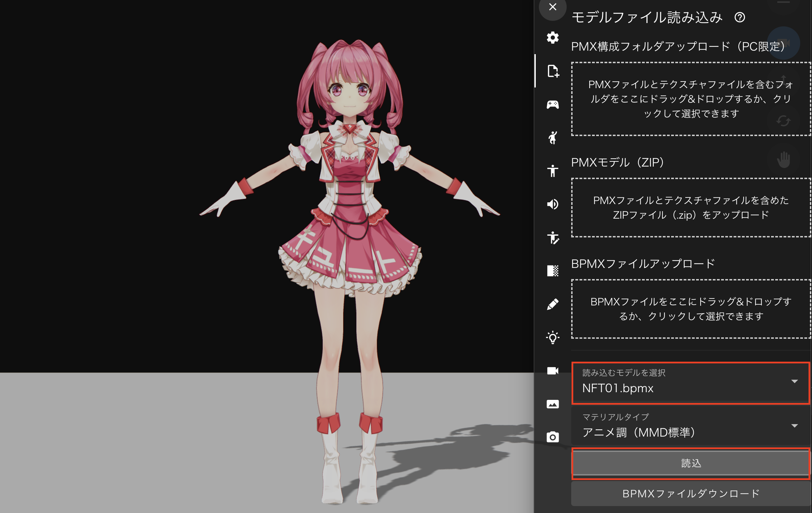Open the video camera panel
This screenshot has height=513, width=812.
(x=552, y=371)
